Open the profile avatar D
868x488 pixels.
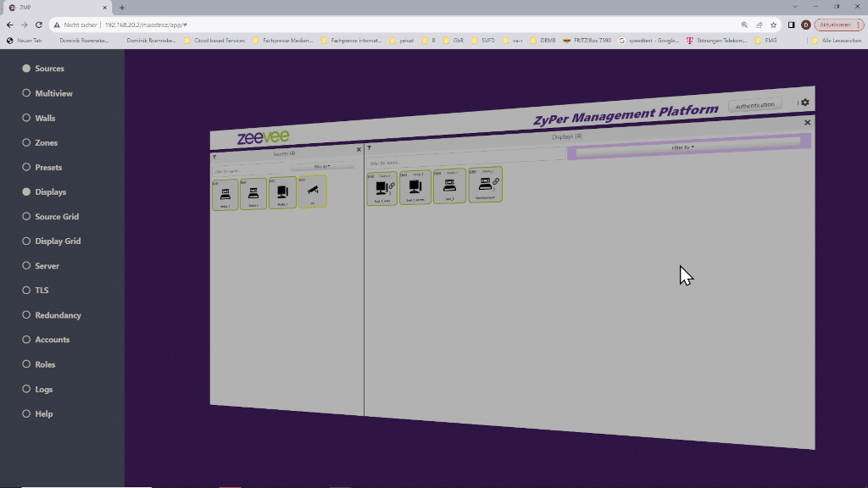pyautogui.click(x=806, y=25)
